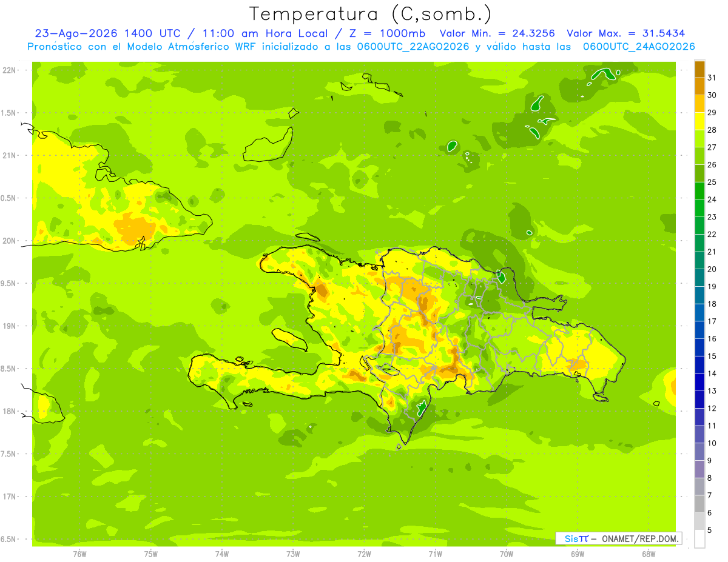The width and height of the screenshot is (728, 562).
Task: Click the colorbar value label "31"
Action: (712, 78)
